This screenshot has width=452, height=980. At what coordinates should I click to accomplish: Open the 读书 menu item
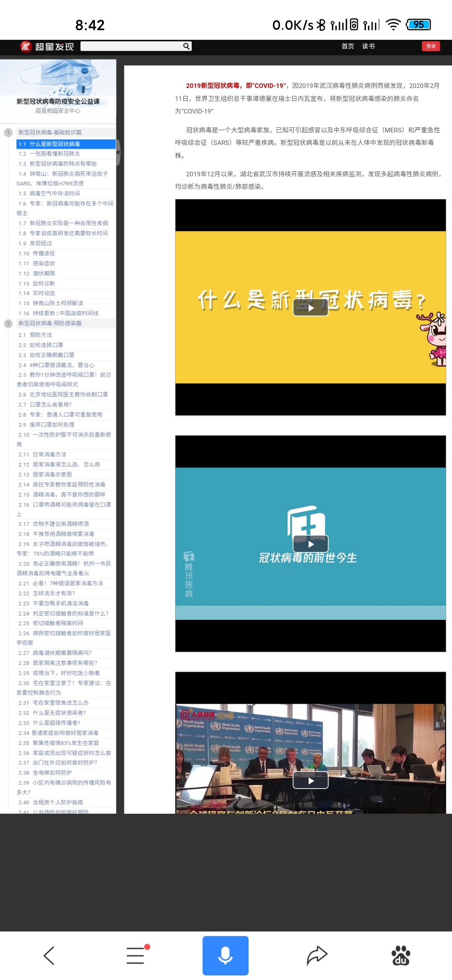[x=368, y=46]
